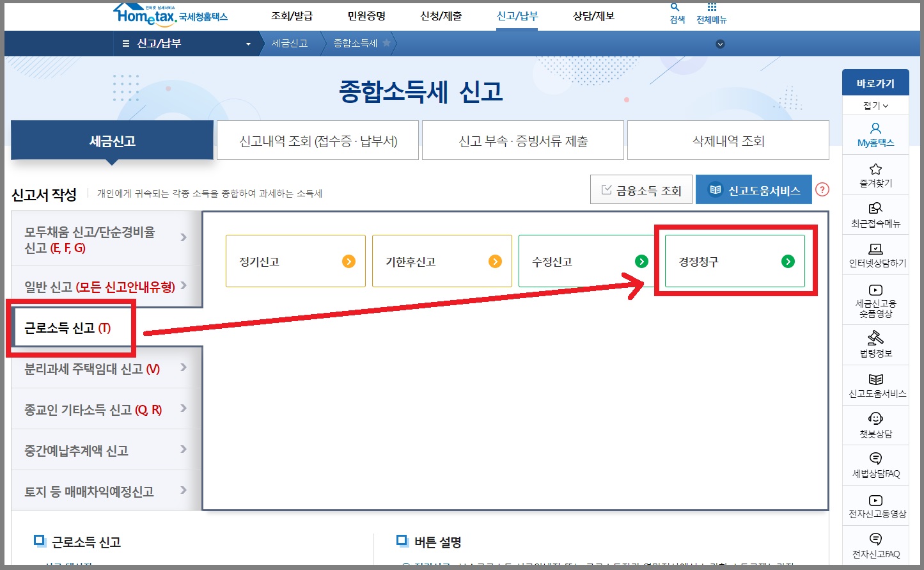The height and width of the screenshot is (570, 924).
Task: Click the red help question mark icon
Action: click(x=824, y=189)
